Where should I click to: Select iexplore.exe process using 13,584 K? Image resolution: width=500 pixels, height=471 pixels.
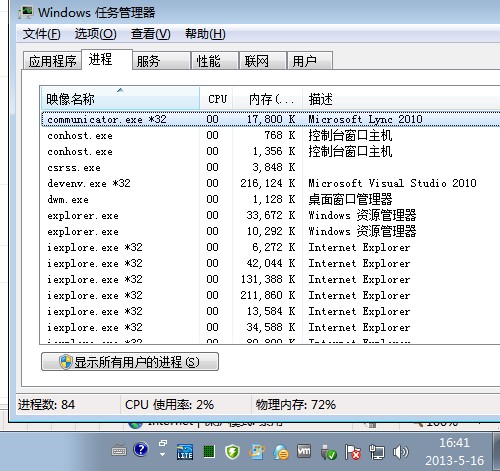point(271,311)
